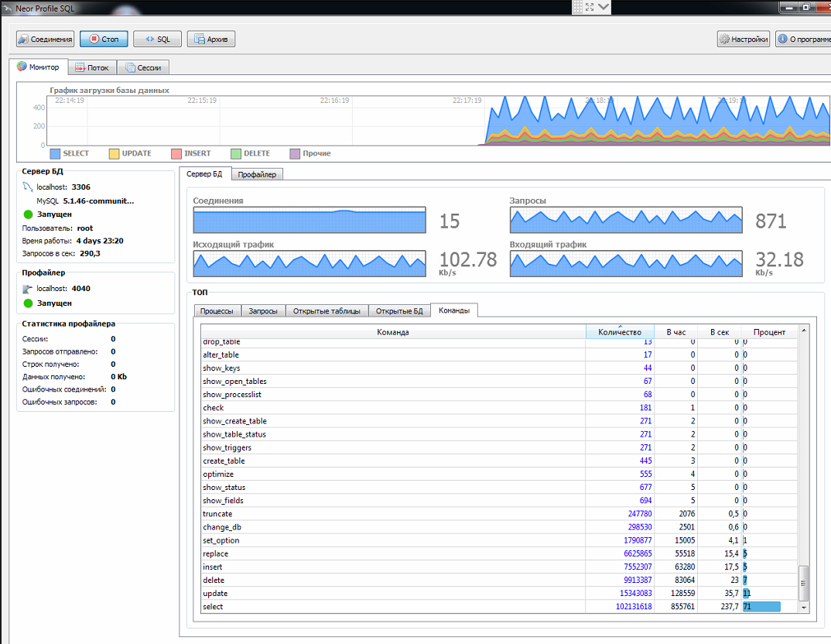Select the Процессы tab in the ТОП panel

tap(217, 310)
